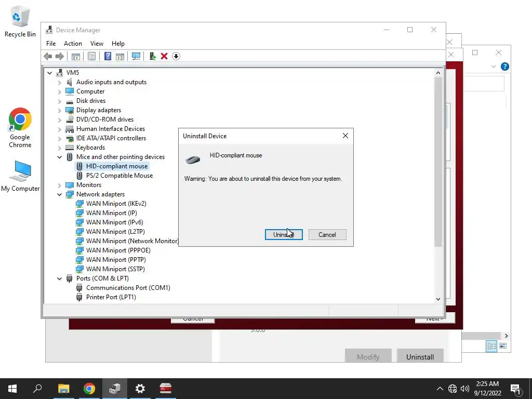The image size is (532, 399).
Task: Expand the Computer node
Action: click(59, 91)
